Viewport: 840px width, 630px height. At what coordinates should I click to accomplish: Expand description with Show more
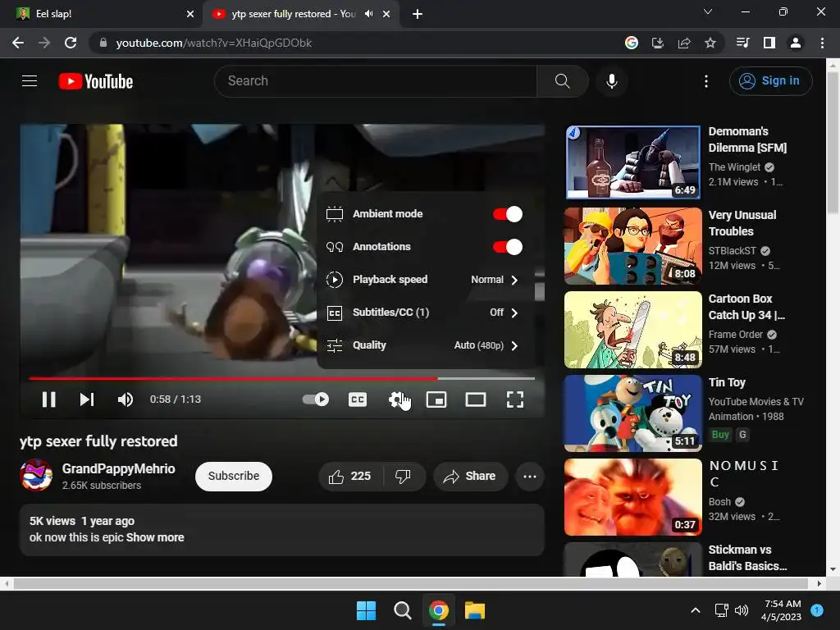coord(155,537)
